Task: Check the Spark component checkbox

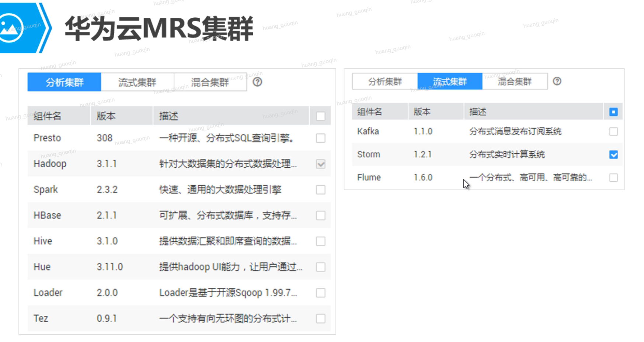Action: [x=321, y=190]
